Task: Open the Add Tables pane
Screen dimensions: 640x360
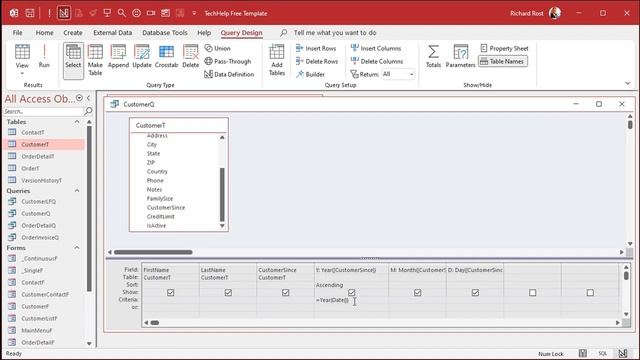Action: click(277, 60)
